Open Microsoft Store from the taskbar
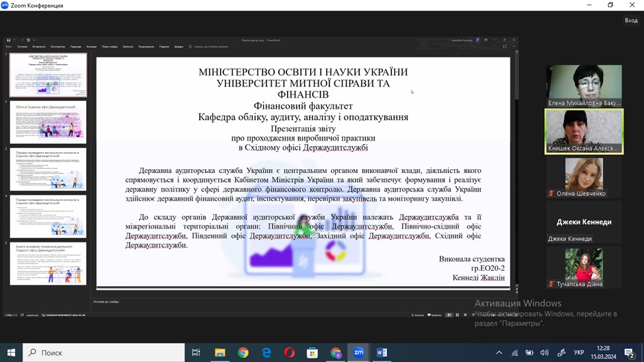644x362 pixels. (312, 353)
